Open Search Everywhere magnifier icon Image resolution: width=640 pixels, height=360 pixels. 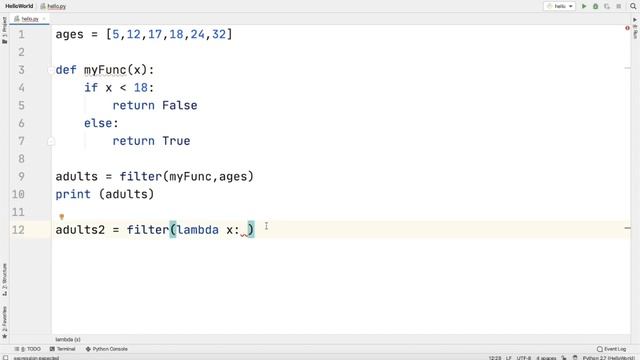point(633,6)
